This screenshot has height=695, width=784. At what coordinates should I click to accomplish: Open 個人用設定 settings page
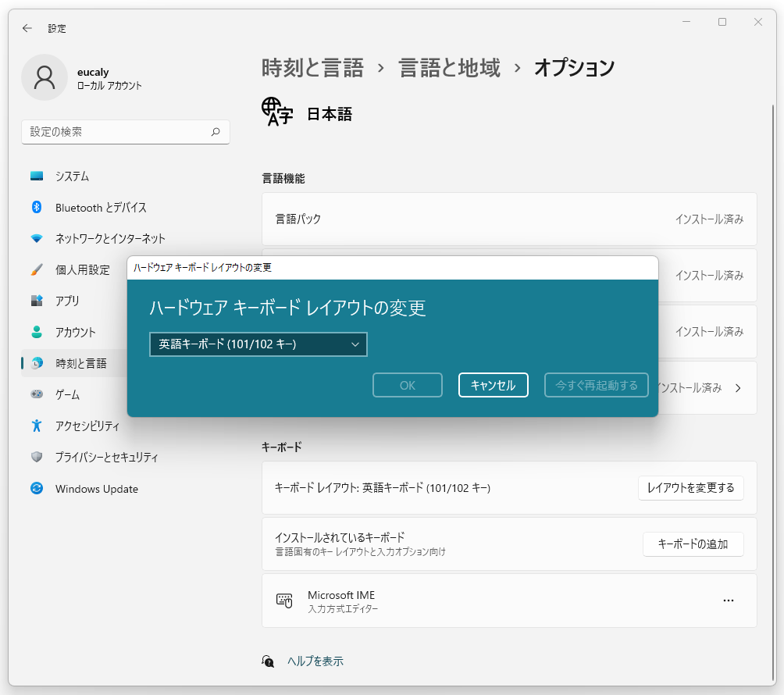coord(82,270)
